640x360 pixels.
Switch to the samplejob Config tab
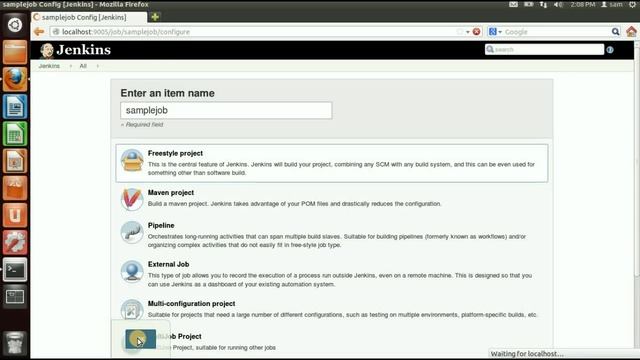pyautogui.click(x=89, y=17)
